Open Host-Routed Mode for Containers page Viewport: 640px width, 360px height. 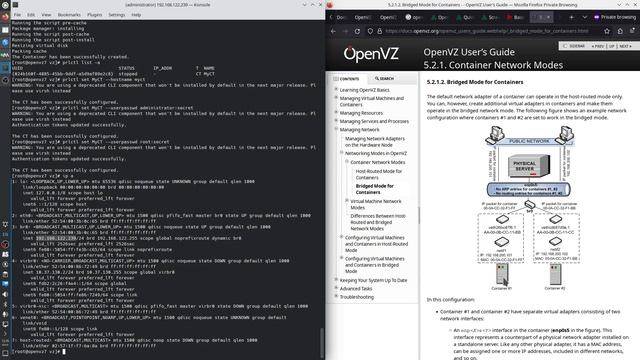[x=379, y=174]
